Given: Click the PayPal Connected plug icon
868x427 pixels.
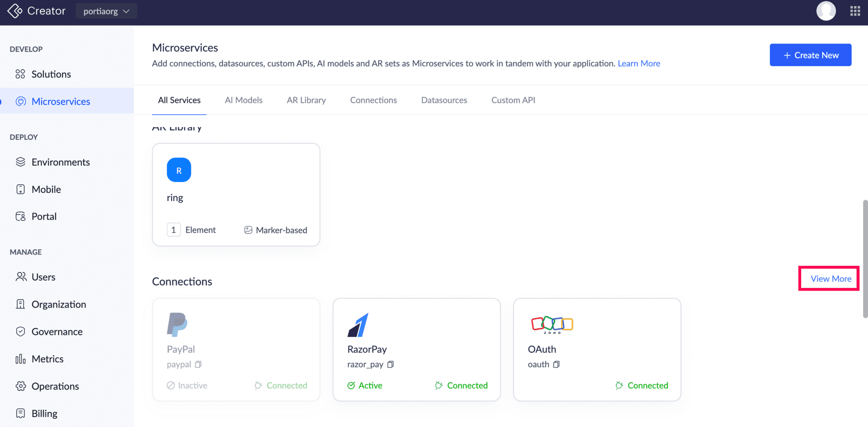Looking at the screenshot, I should coord(258,385).
